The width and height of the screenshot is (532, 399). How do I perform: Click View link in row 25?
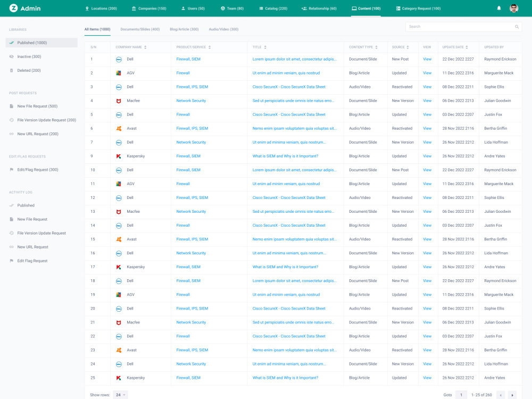click(x=427, y=378)
